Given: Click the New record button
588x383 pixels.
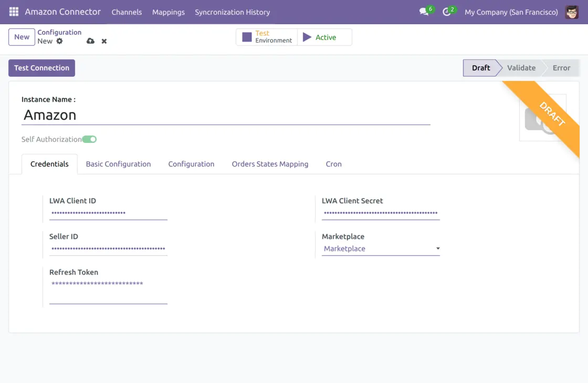Looking at the screenshot, I should point(22,37).
